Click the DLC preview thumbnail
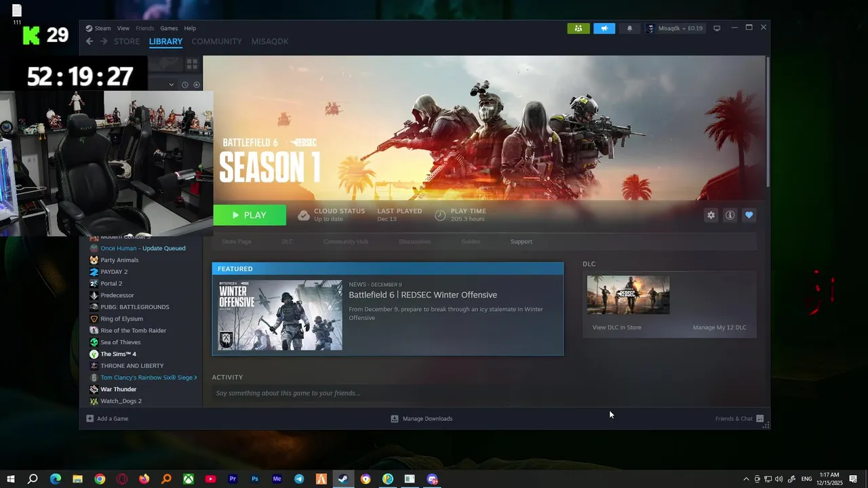This screenshot has height=488, width=868. pyautogui.click(x=628, y=295)
